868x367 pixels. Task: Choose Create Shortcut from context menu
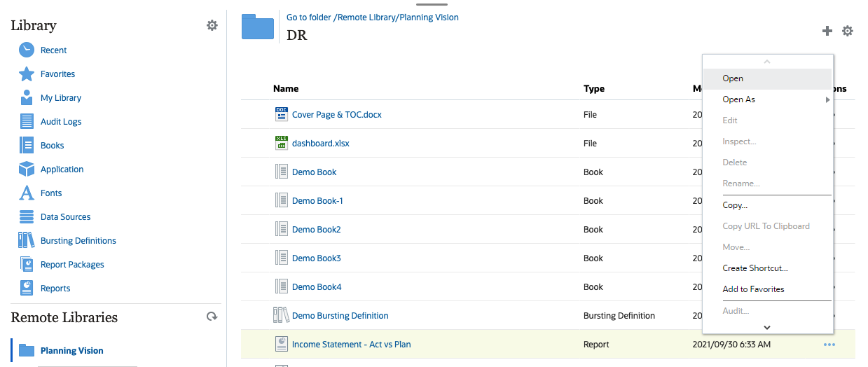[x=755, y=268]
